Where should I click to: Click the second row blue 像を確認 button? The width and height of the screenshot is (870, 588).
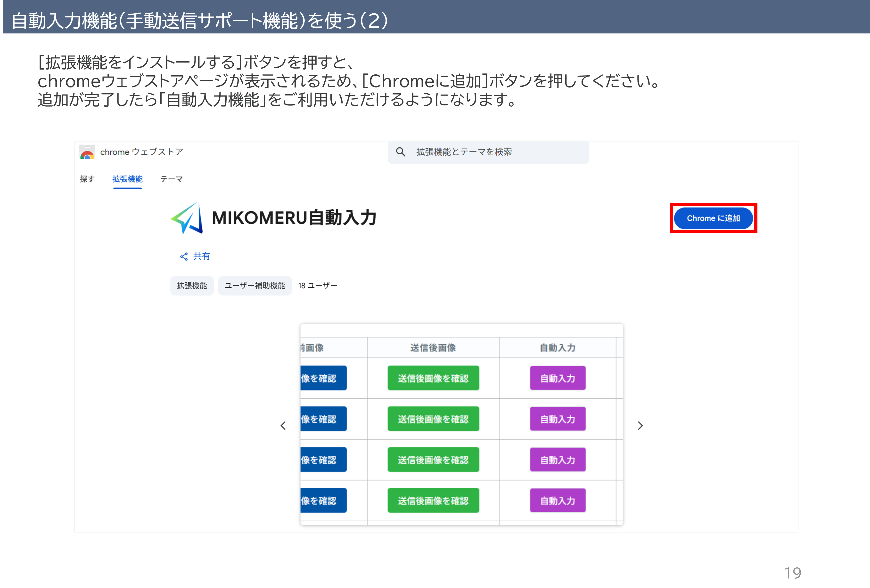click(x=323, y=419)
